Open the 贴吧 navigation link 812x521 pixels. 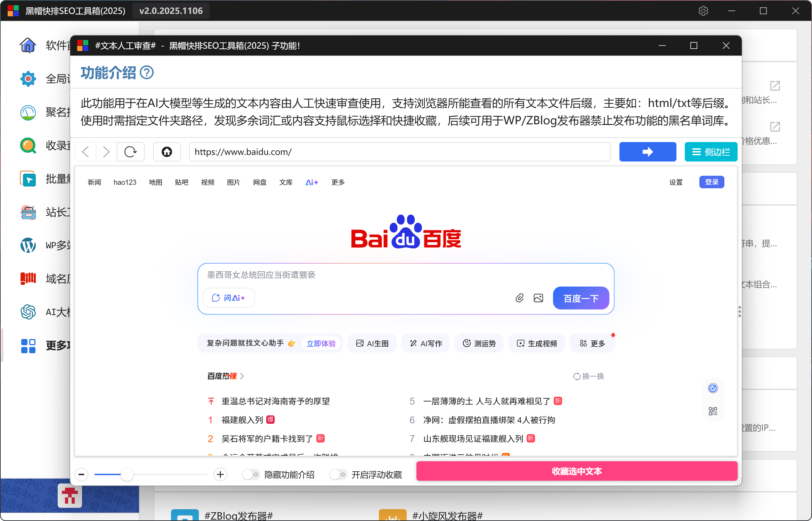pos(181,182)
